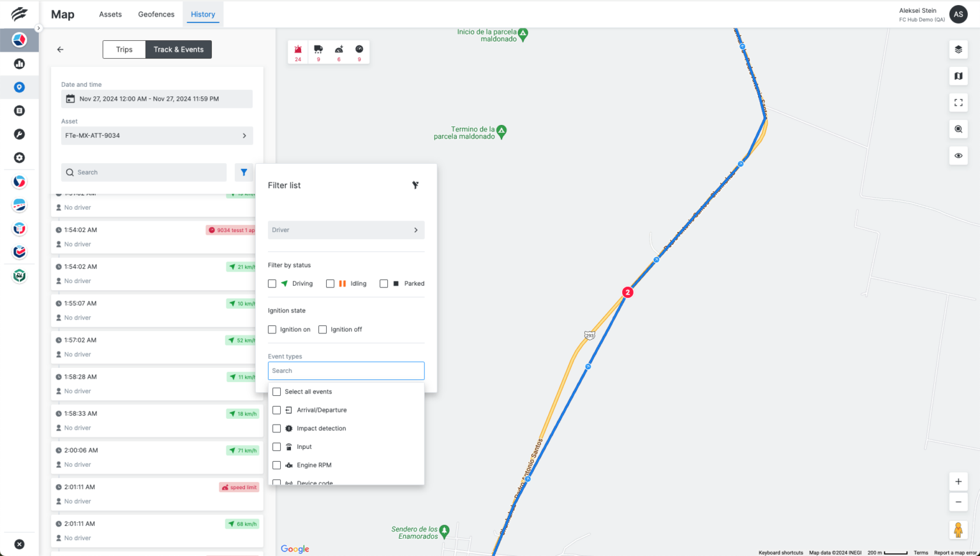Enable the Driving status checkbox
Viewport: 980px width, 556px height.
click(x=272, y=283)
